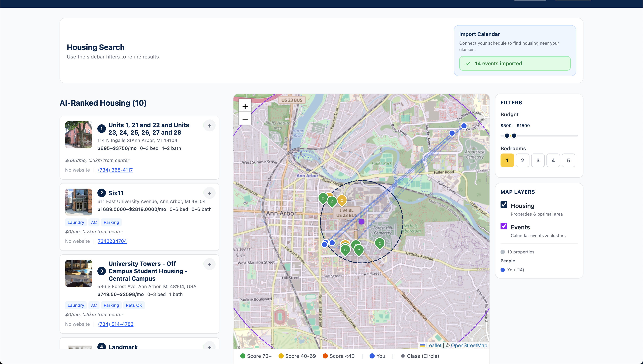This screenshot has height=364, width=643.
Task: Open the OpenStreetMap attribution link
Action: coord(469,345)
